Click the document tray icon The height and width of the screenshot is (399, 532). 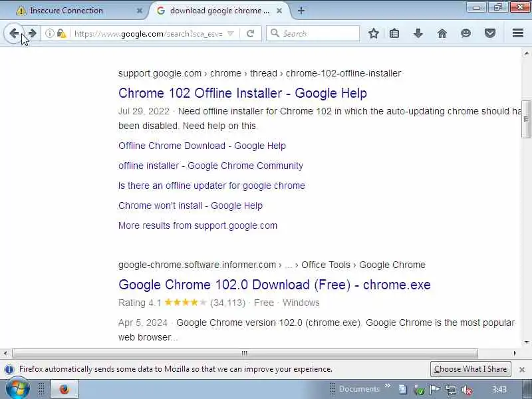[x=403, y=390]
